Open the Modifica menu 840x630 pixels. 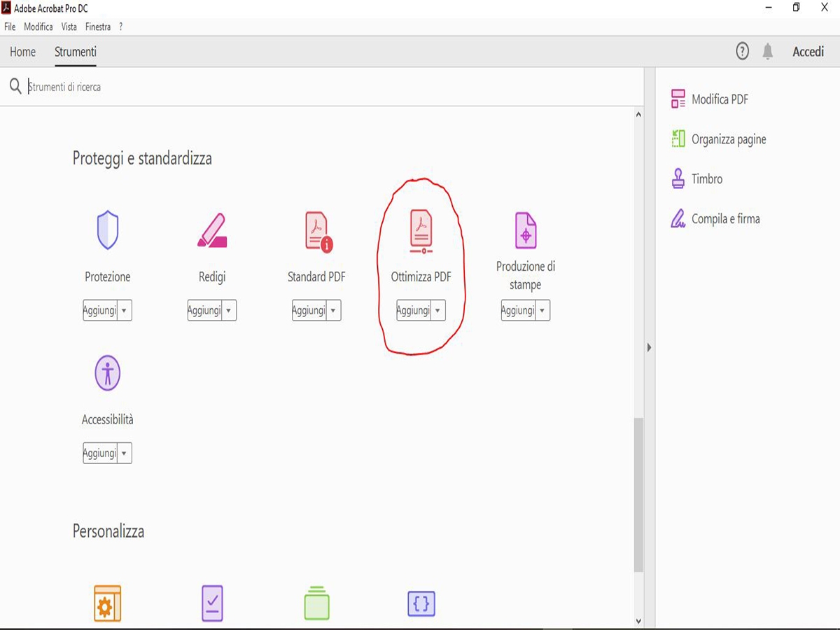click(x=38, y=27)
